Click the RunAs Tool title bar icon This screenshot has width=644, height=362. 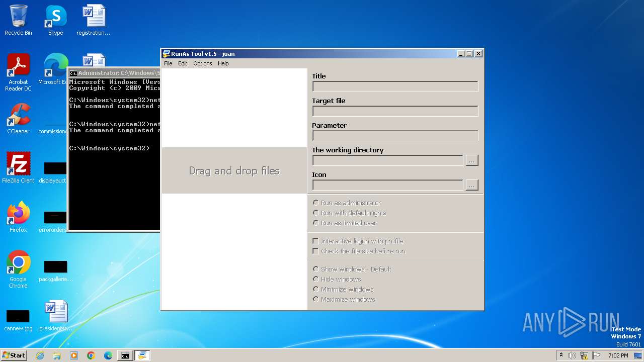click(166, 54)
